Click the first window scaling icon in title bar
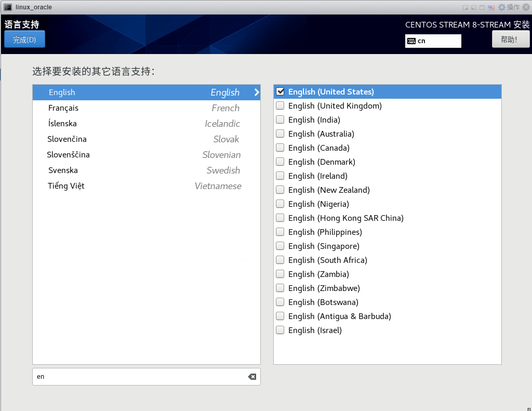Image resolution: width=532 pixels, height=411 pixels. pos(465,7)
